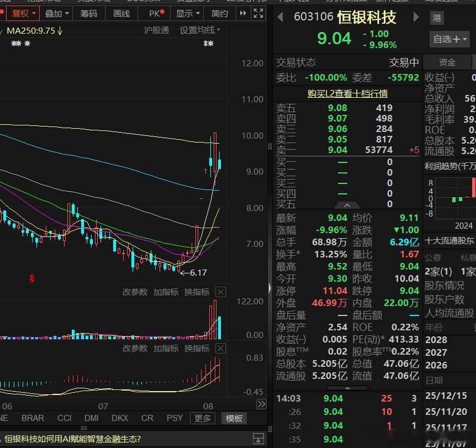476x448 pixels.
Task: Go to next stock with right arrow
Action: 416,17
